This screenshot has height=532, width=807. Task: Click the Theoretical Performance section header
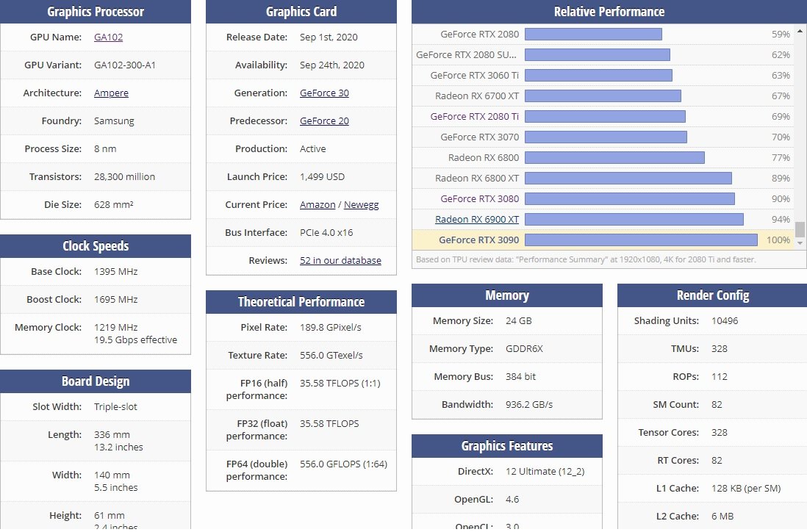pyautogui.click(x=301, y=302)
